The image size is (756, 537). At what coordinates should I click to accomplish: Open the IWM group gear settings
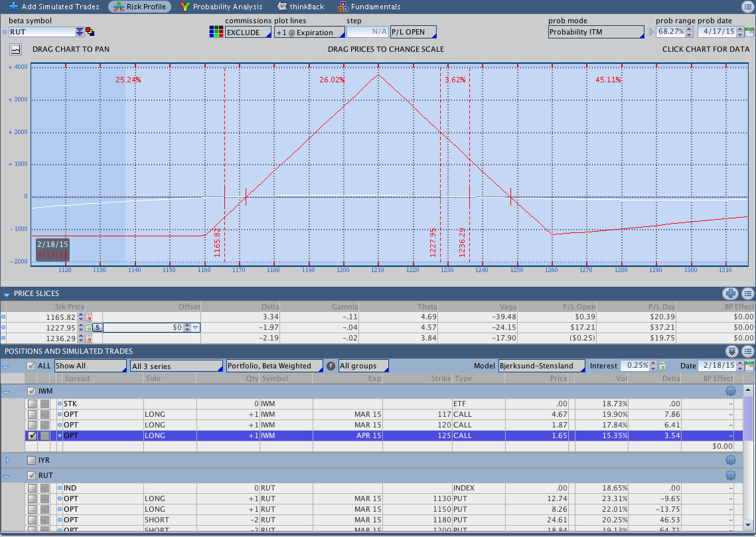tap(731, 391)
